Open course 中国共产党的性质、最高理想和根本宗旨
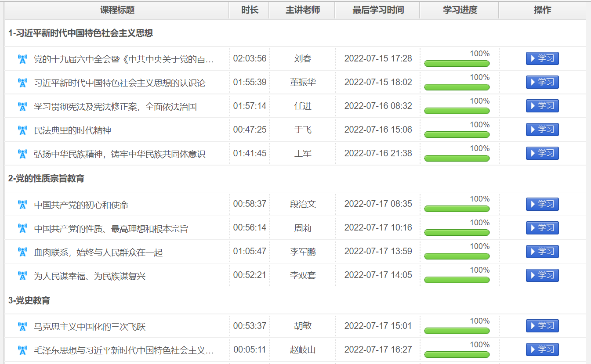 point(111,229)
